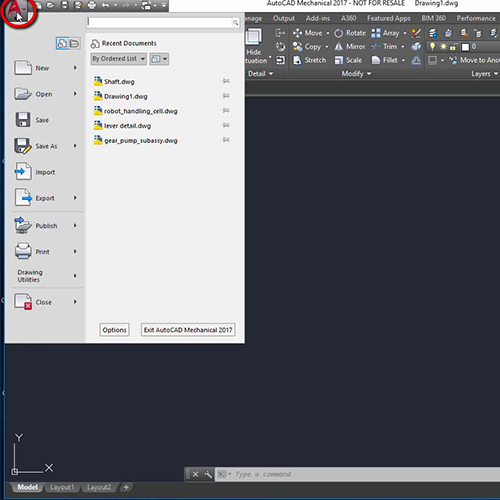Switch to the Output ribbon tab

pos(284,18)
